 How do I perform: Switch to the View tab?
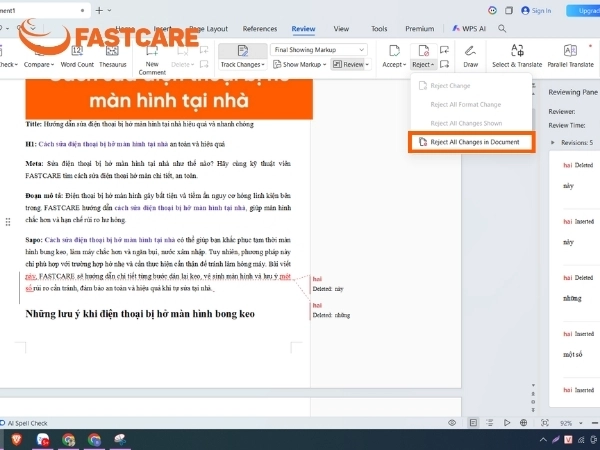341,29
